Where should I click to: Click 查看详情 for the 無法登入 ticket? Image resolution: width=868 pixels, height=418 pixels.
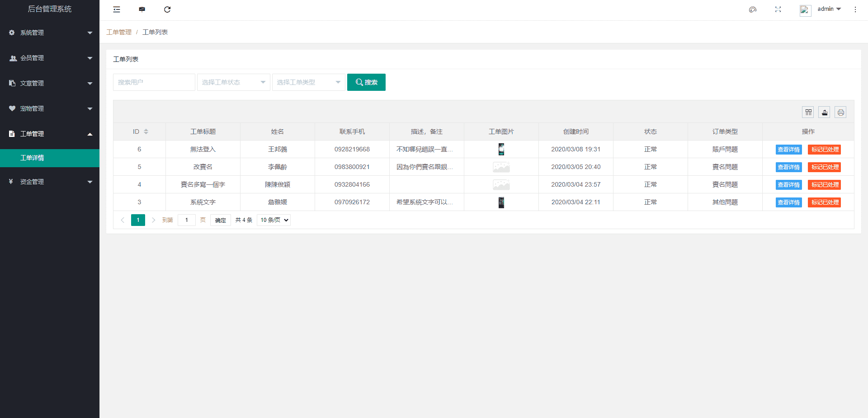tap(788, 150)
